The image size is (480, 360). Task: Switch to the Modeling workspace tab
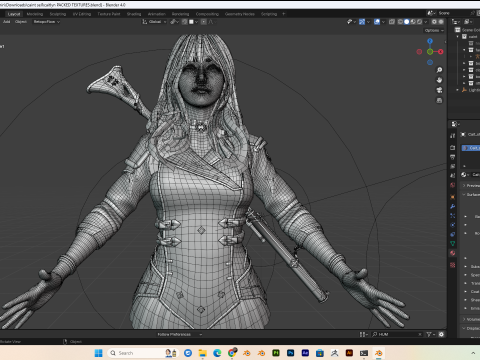pyautogui.click(x=35, y=14)
